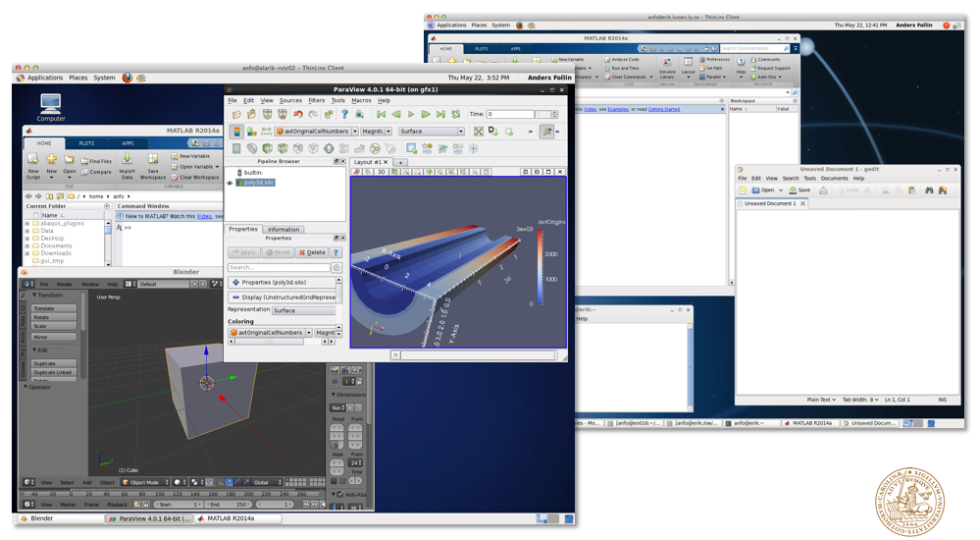Expand Documents folder in MATLAB Current Folder
The width and height of the screenshot is (980, 540).
click(x=26, y=245)
